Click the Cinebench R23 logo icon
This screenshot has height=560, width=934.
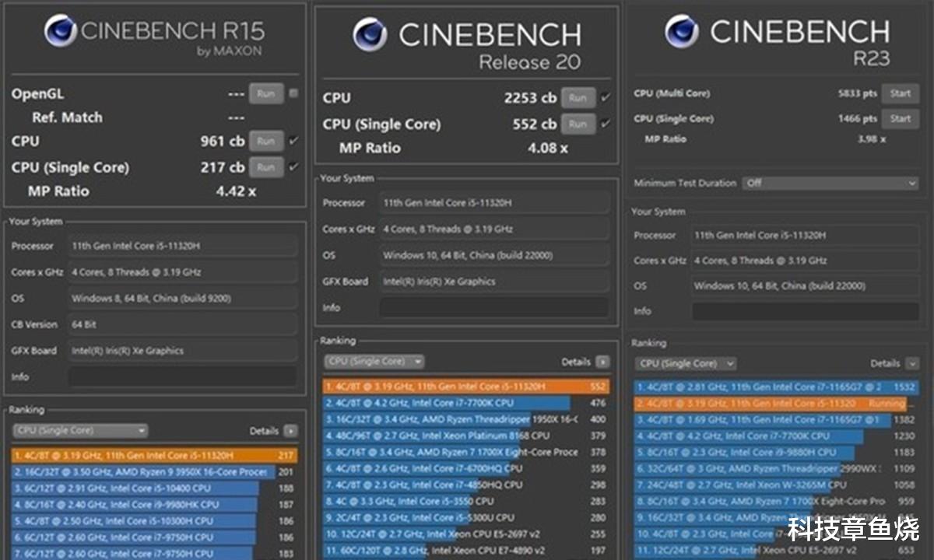tap(682, 32)
